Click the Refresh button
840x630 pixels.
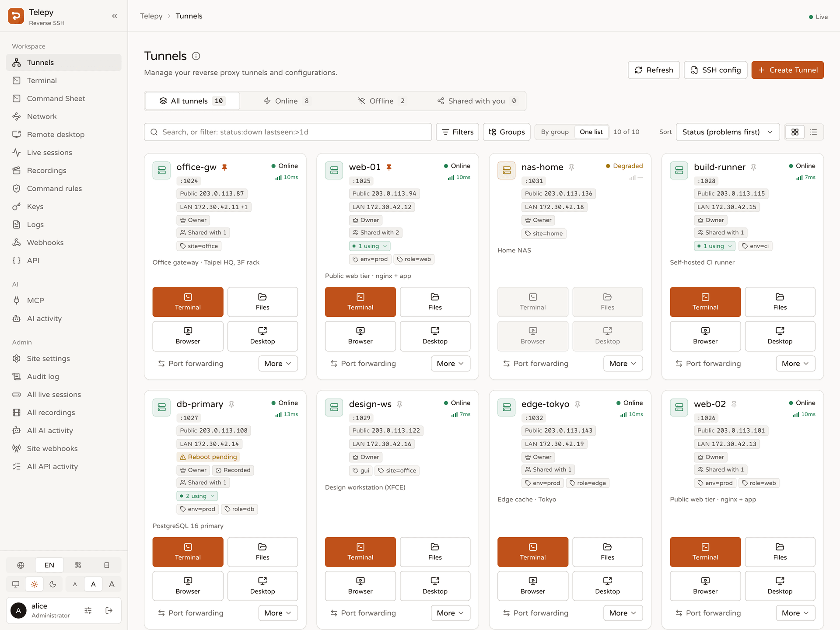click(x=654, y=70)
